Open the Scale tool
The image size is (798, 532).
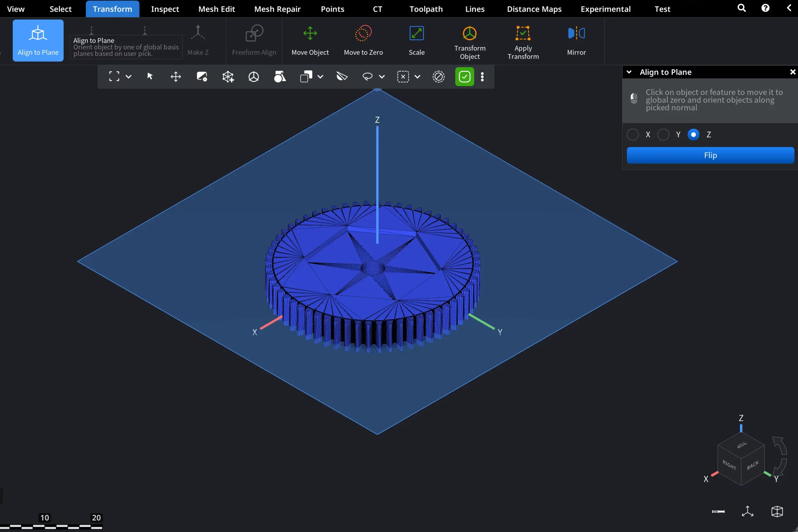[416, 34]
